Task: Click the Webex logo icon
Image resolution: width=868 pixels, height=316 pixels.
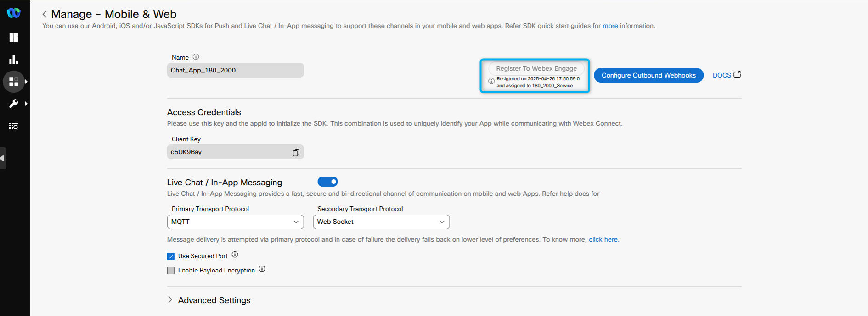Action: click(x=14, y=13)
